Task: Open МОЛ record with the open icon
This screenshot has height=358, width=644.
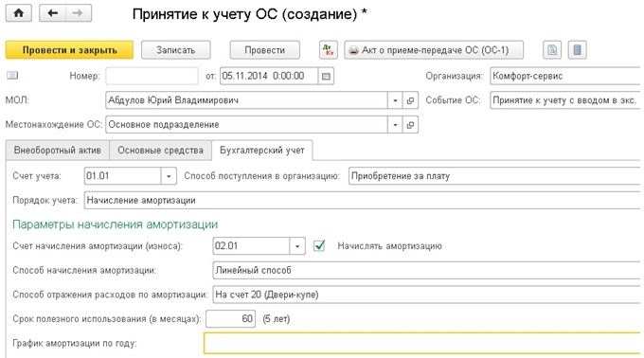Action: [410, 100]
